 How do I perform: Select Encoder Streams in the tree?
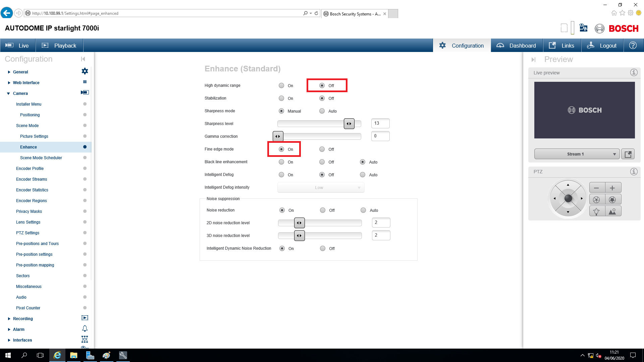click(32, 179)
